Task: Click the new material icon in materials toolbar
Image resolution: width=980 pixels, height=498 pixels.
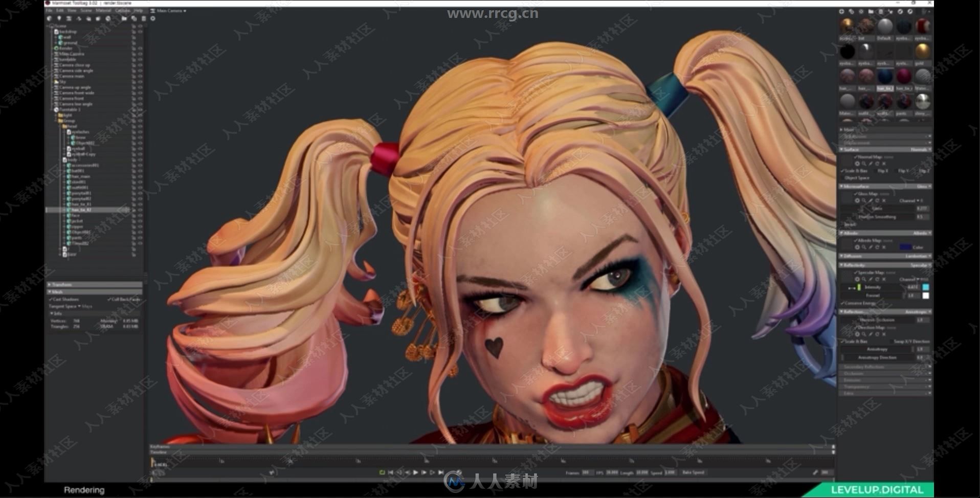Action: (x=841, y=11)
